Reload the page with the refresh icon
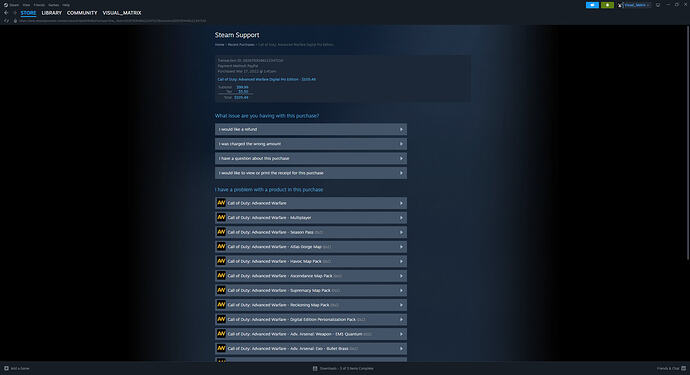The width and height of the screenshot is (690, 375). [x=6, y=21]
